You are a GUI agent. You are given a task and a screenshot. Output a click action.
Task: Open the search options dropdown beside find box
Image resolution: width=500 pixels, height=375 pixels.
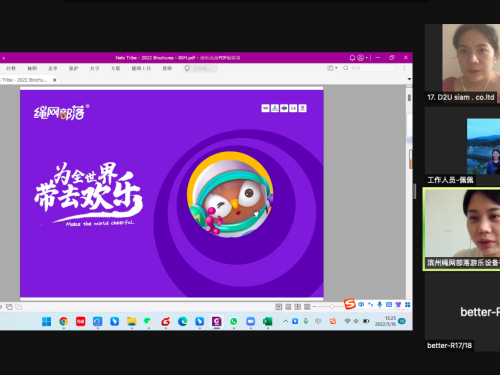332,68
